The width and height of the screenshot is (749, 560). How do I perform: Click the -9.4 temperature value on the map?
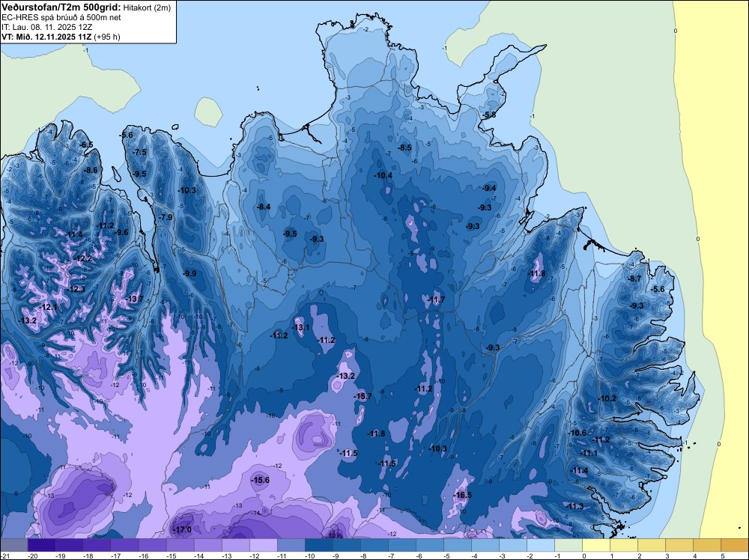[x=489, y=188]
